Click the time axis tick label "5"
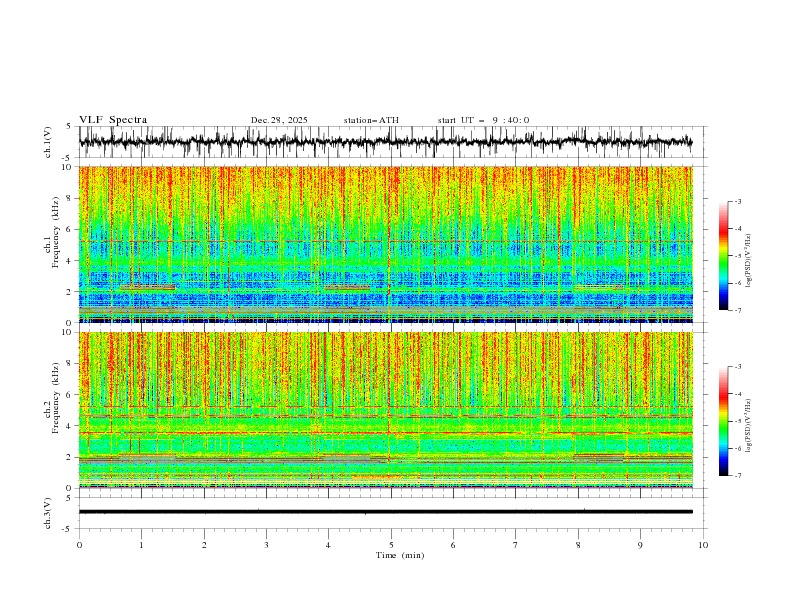 [x=391, y=545]
